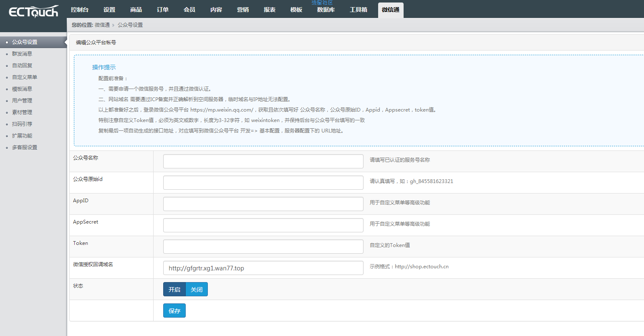Click the example text http://shop.ectouch.cn
Image resolution: width=644 pixels, height=336 pixels.
pyautogui.click(x=422, y=267)
